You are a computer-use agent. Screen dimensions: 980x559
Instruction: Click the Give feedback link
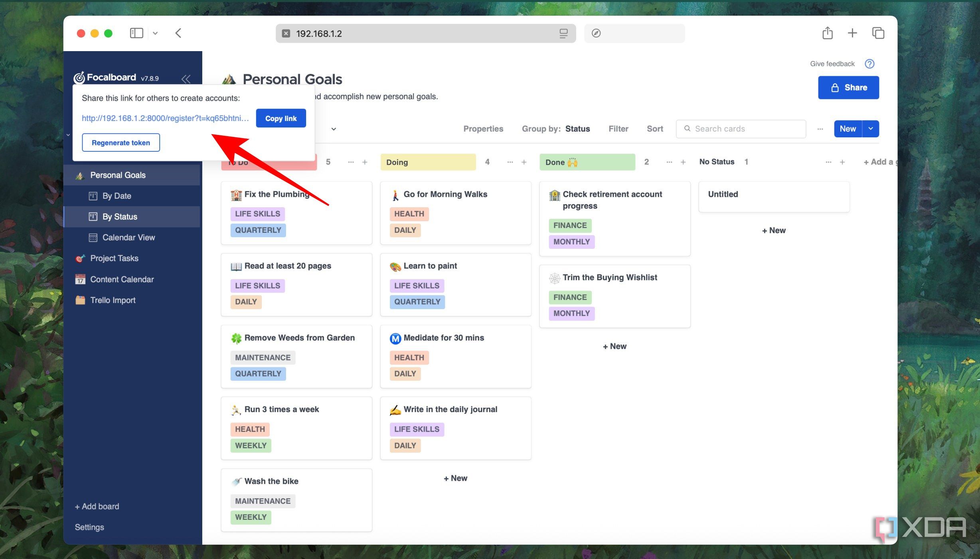click(832, 64)
